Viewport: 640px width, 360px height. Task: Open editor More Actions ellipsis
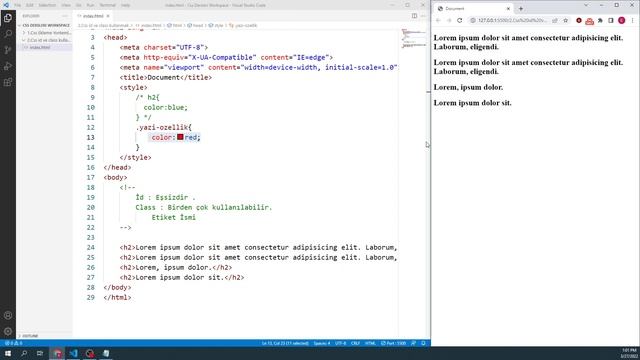click(x=423, y=16)
